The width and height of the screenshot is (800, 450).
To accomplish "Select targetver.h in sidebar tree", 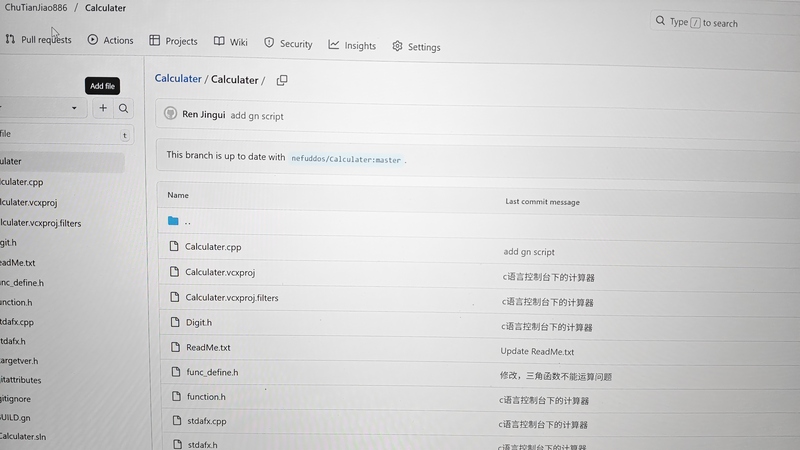I will tap(19, 361).
